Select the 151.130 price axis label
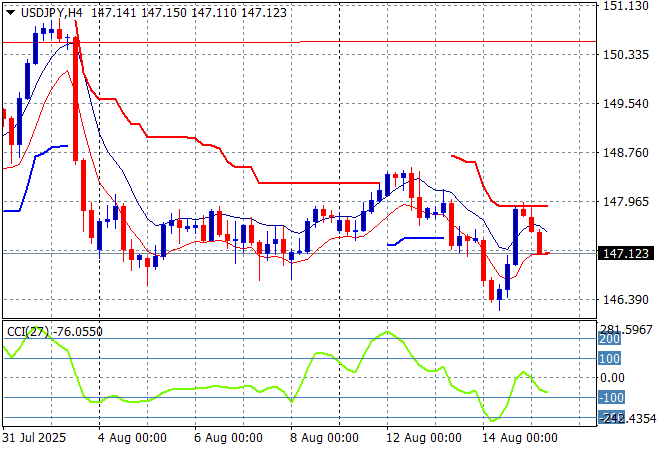 (x=626, y=6)
